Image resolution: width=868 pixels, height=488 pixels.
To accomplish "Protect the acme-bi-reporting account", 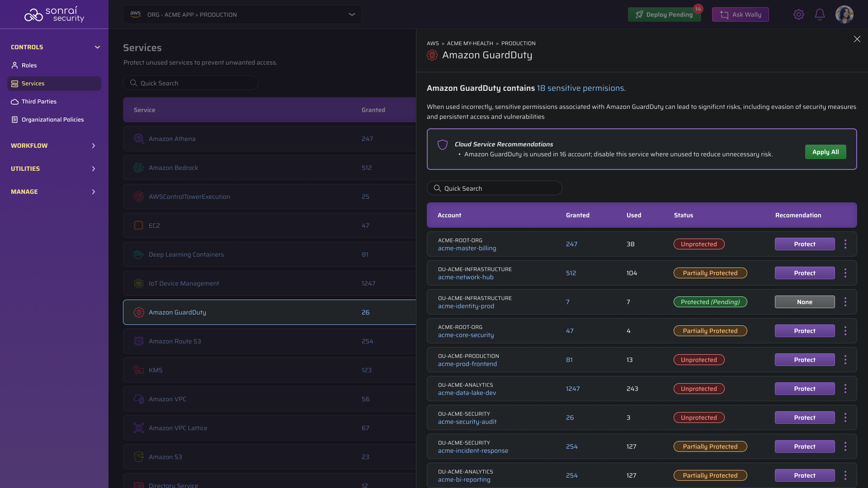I will [x=805, y=475].
